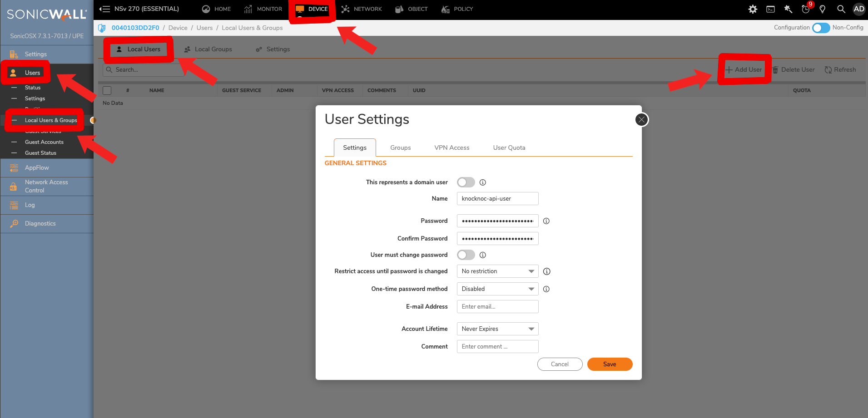Click the Save button
868x418 pixels.
[x=610, y=364]
